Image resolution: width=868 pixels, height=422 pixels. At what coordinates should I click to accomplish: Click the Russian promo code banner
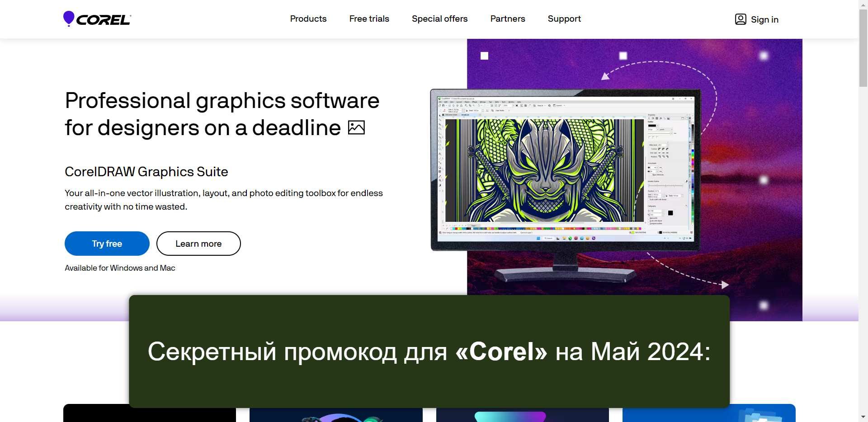(429, 352)
